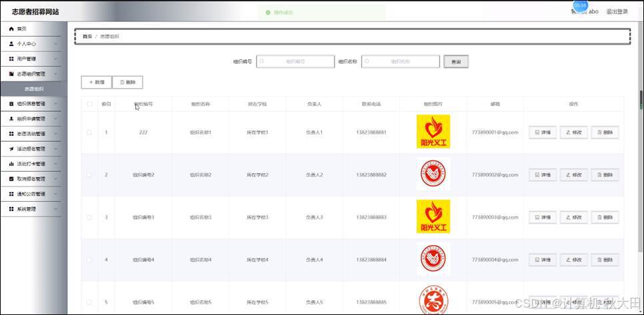Click the 组织编号 search field

(295, 61)
